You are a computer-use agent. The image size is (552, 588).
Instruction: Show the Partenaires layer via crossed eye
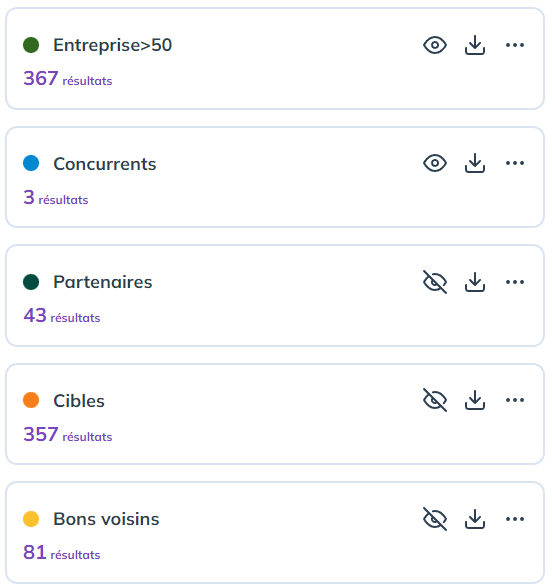coord(435,282)
